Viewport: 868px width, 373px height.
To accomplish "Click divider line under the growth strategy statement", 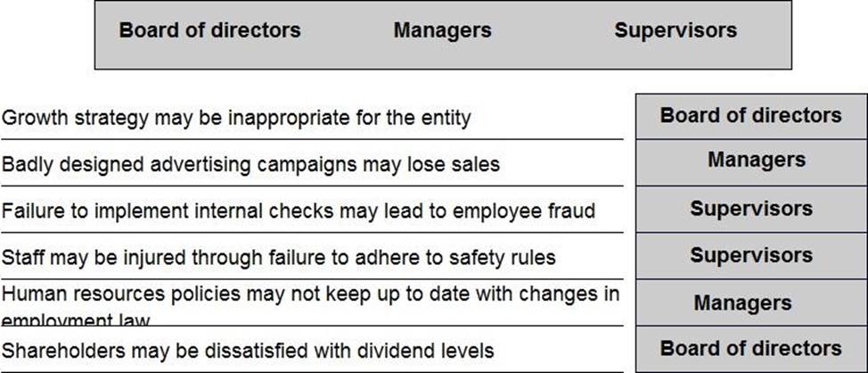I will [312, 139].
